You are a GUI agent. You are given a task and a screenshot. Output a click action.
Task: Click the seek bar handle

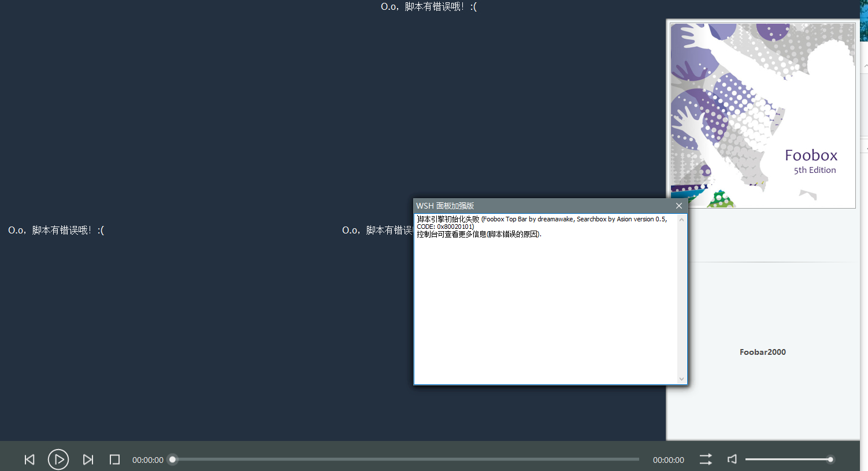pos(172,459)
